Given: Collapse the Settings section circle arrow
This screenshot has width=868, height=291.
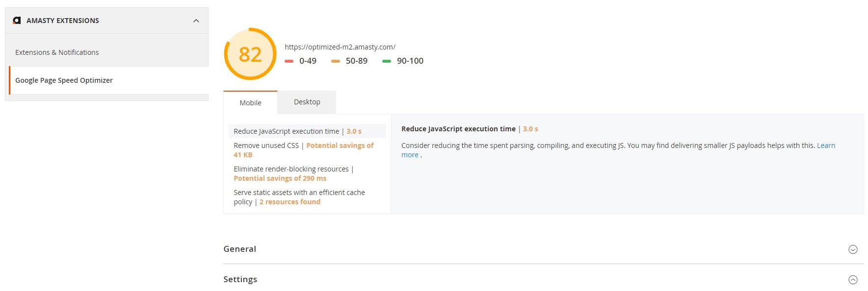Looking at the screenshot, I should tap(853, 280).
